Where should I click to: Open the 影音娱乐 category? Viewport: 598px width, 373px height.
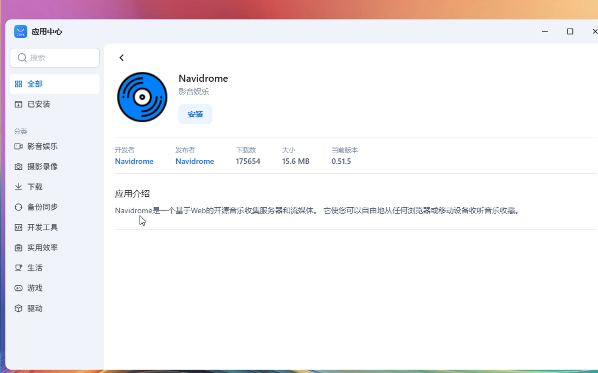pos(55,146)
